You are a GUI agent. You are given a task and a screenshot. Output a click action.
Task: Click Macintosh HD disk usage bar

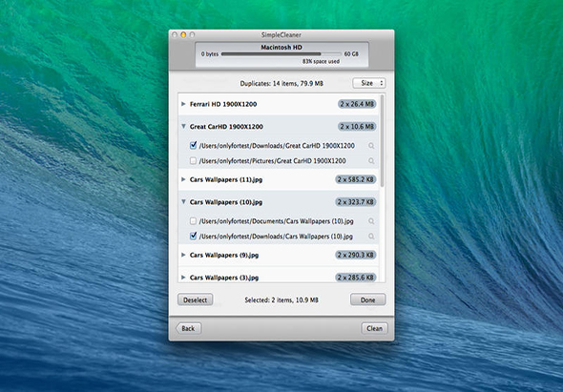pos(281,53)
